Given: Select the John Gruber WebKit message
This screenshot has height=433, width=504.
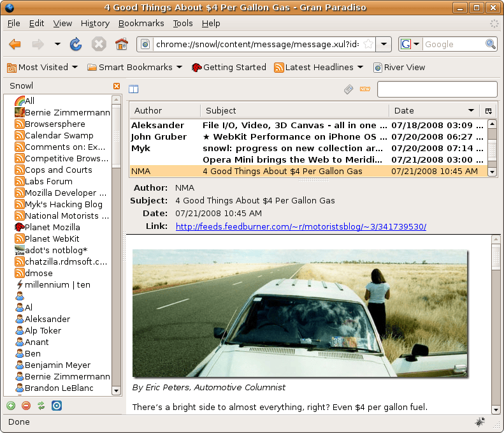Looking at the screenshot, I should [308, 136].
